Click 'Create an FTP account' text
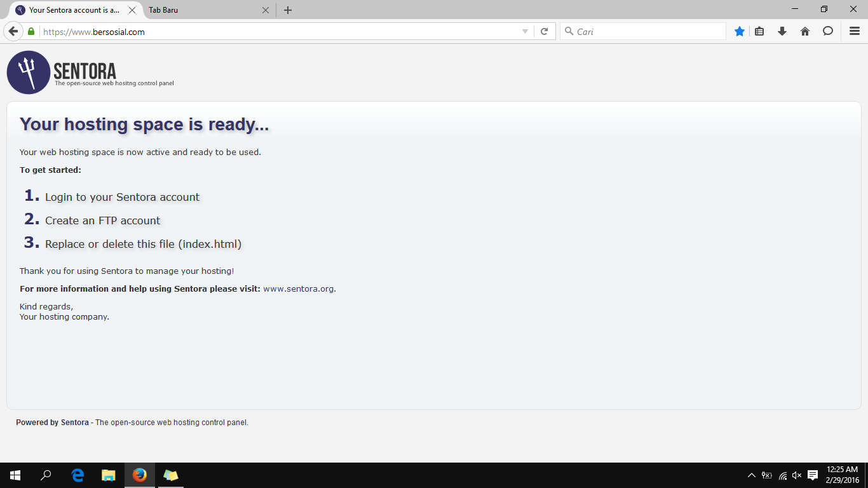The height and width of the screenshot is (488, 868). pyautogui.click(x=103, y=220)
